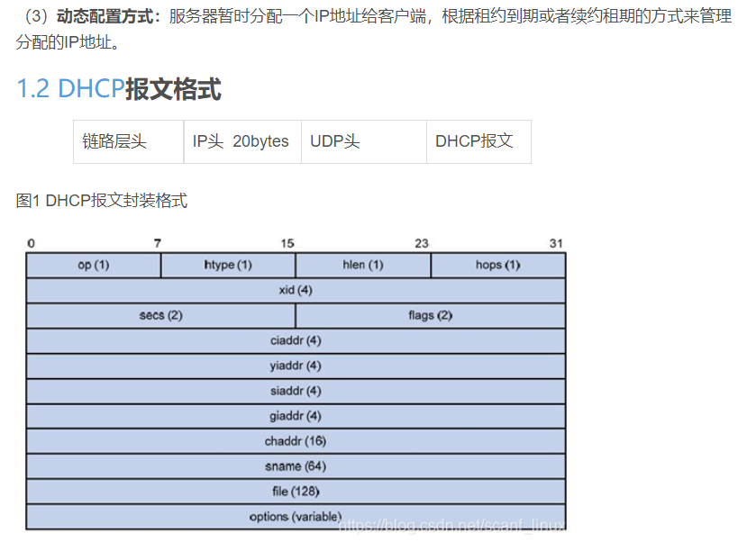Click the op (1) field in the diagram
The width and height of the screenshot is (738, 560).
(x=93, y=265)
